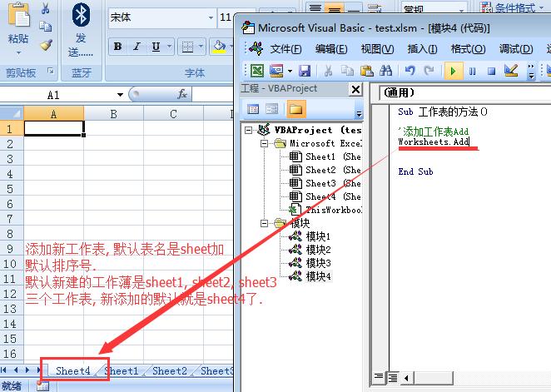Open the VBA toolbar overflow options chevron
The height and width of the screenshot is (392, 551).
point(531,72)
